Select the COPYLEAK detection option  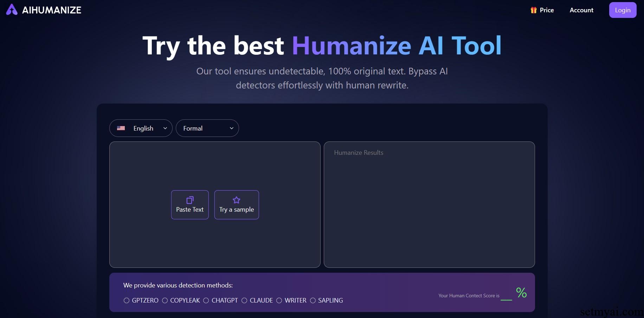[165, 300]
